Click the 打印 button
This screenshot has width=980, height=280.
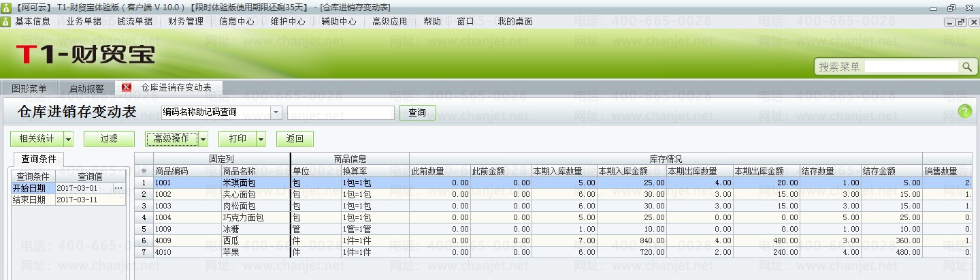coord(238,139)
